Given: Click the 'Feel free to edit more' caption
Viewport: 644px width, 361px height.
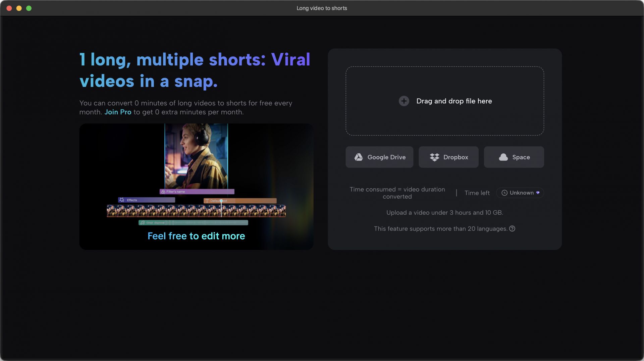Looking at the screenshot, I should click(196, 236).
